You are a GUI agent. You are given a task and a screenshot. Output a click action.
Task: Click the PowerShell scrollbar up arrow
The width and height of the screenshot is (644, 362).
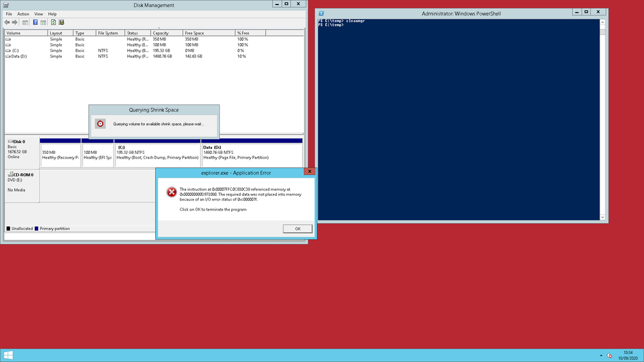[603, 23]
